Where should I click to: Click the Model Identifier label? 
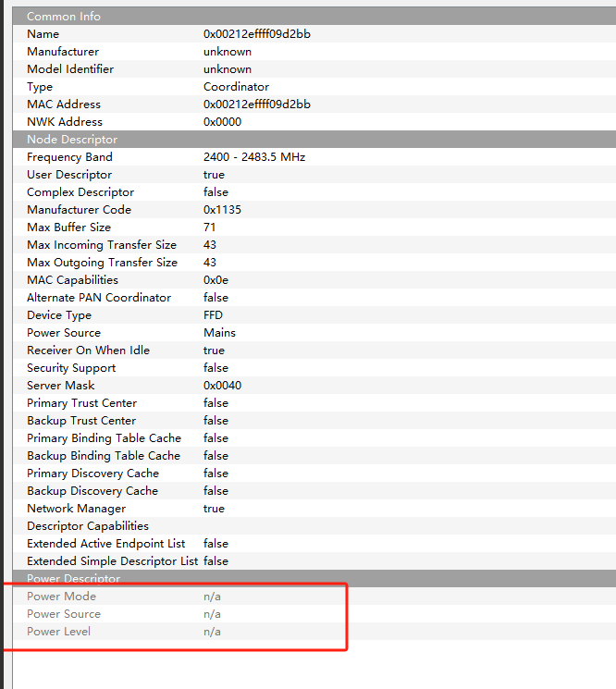(70, 69)
